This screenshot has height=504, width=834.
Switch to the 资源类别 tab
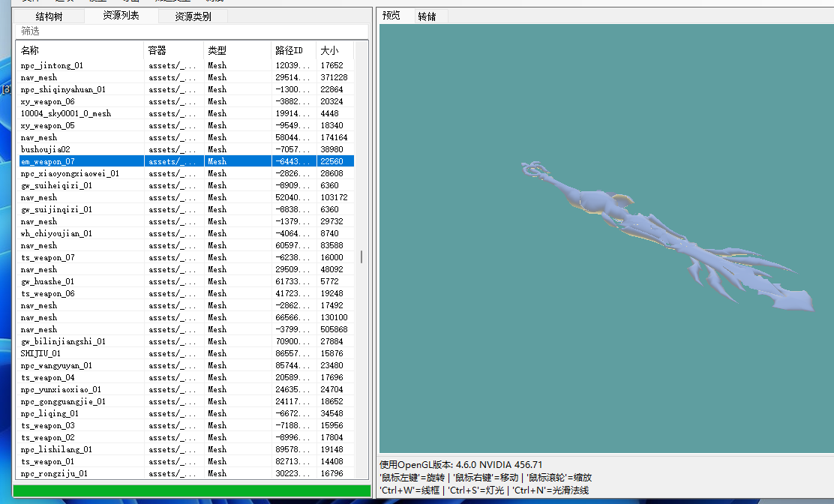tap(193, 16)
